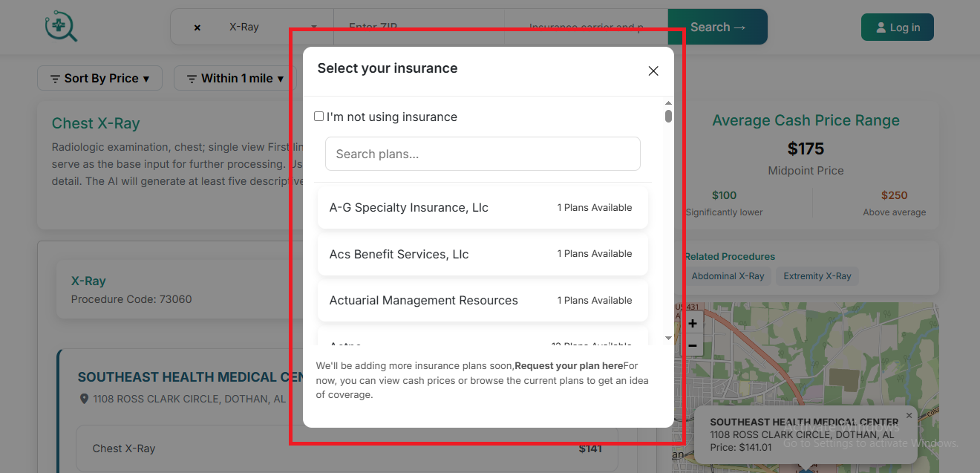Click the Search button

718,27
